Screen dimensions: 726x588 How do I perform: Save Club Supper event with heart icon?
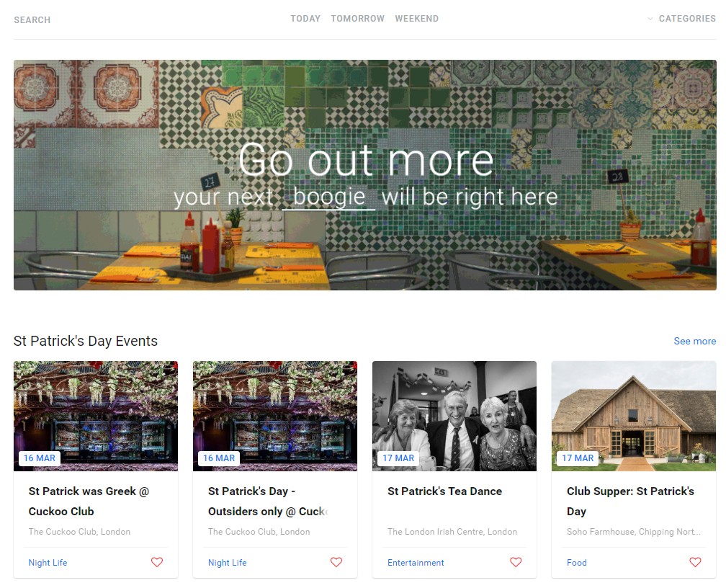pyautogui.click(x=695, y=562)
